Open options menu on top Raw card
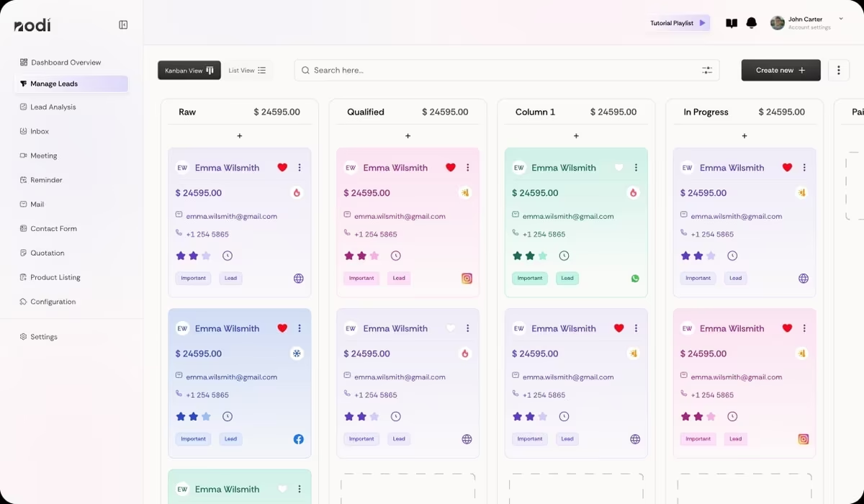Screen dimensions: 864x504 coord(300,168)
